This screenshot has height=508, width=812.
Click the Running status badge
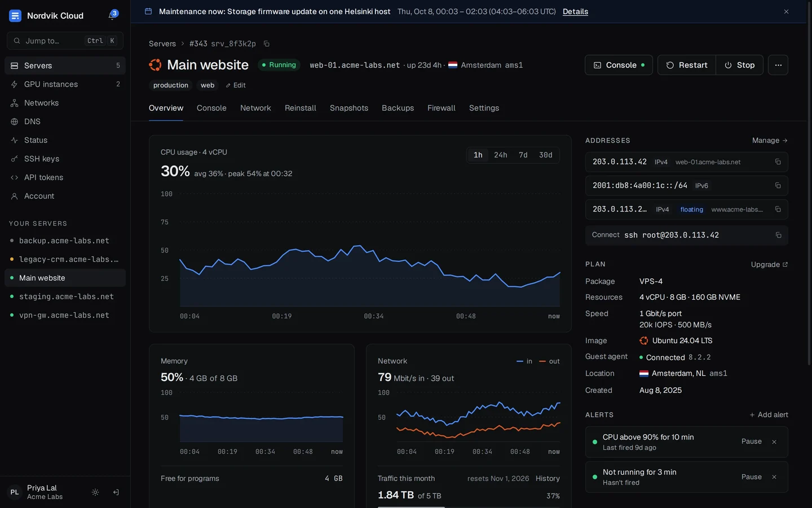pos(279,65)
